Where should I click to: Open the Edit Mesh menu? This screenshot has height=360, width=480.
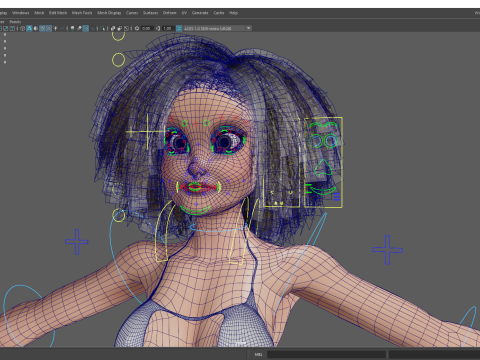[58, 13]
